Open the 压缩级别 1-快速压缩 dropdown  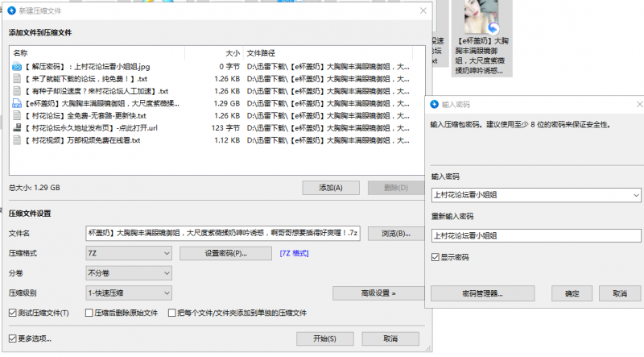pyautogui.click(x=129, y=293)
